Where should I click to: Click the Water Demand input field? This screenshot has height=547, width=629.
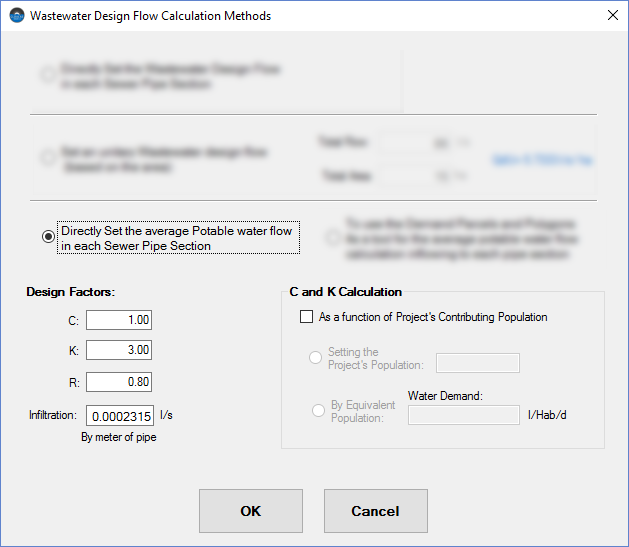[464, 415]
